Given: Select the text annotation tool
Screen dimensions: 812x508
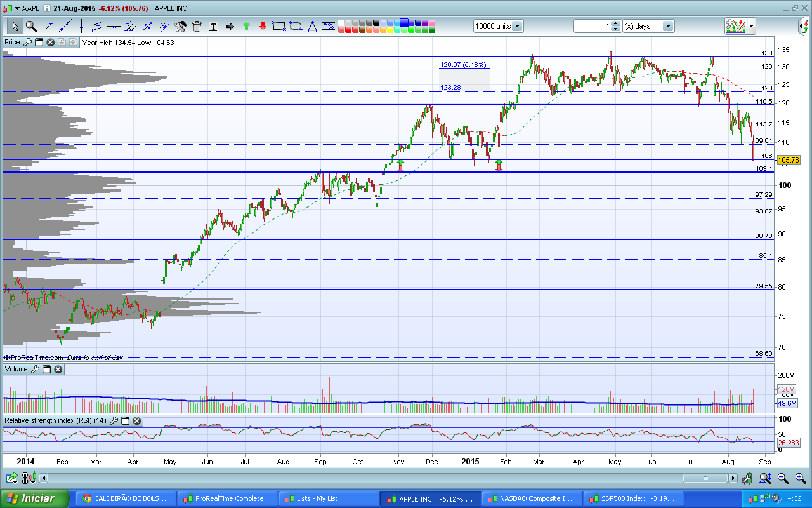Looking at the screenshot, I should point(213,26).
